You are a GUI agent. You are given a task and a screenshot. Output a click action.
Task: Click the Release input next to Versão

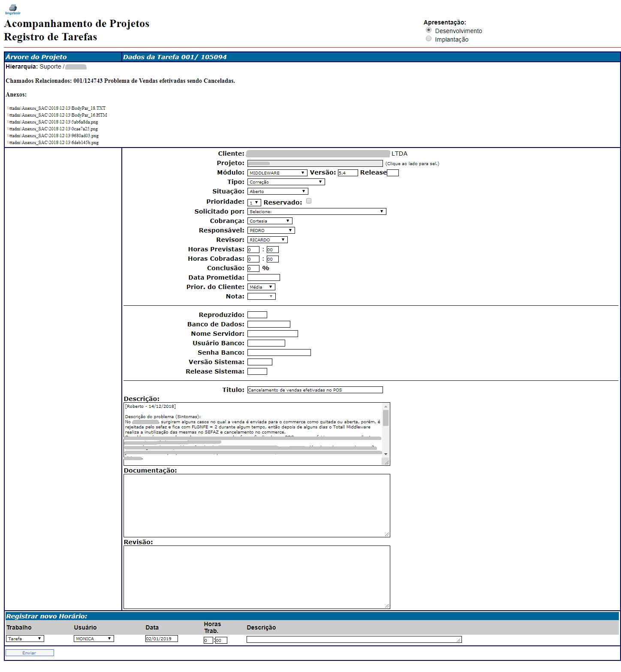[393, 173]
